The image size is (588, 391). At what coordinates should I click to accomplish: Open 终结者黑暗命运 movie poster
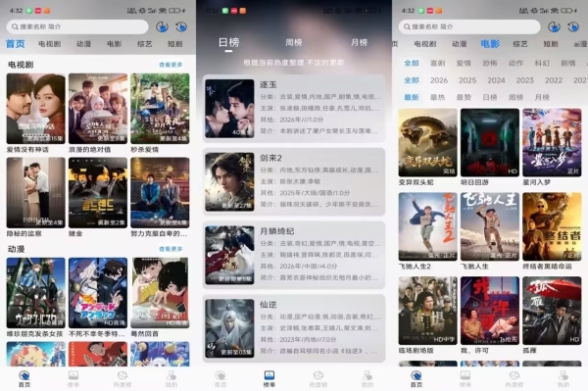pos(552,226)
